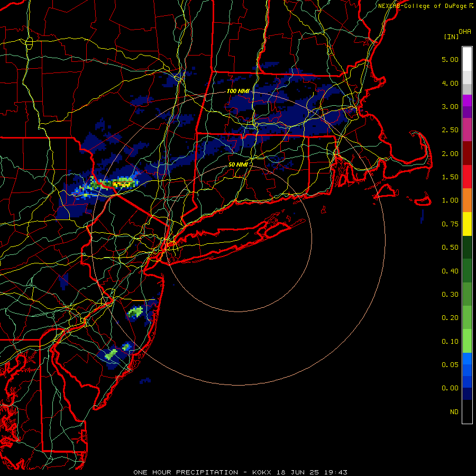Select the pink 2.50 legend swatch
The width and height of the screenshot is (476, 476).
467,130
